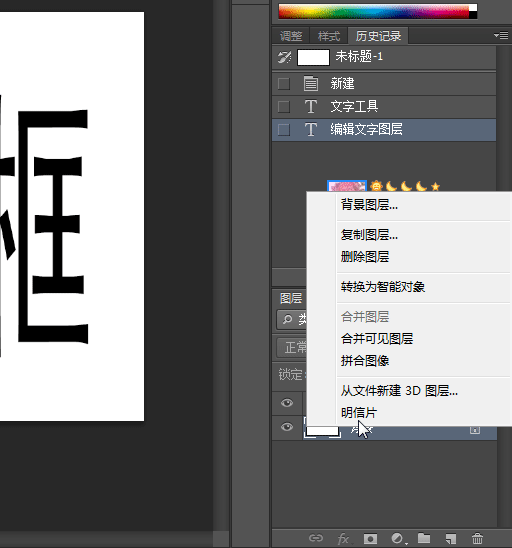Choose 合并可见图层 from context menu
The height and width of the screenshot is (548, 512).
point(409,339)
